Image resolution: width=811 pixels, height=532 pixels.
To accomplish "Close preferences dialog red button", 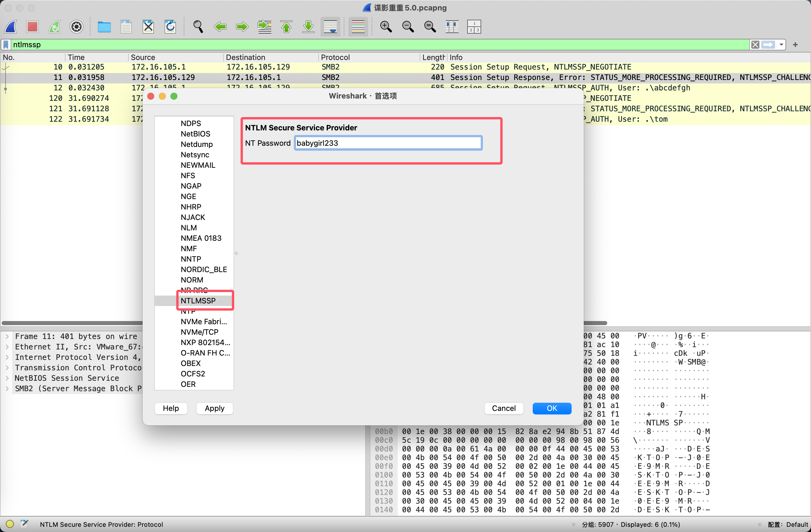I will 151,96.
